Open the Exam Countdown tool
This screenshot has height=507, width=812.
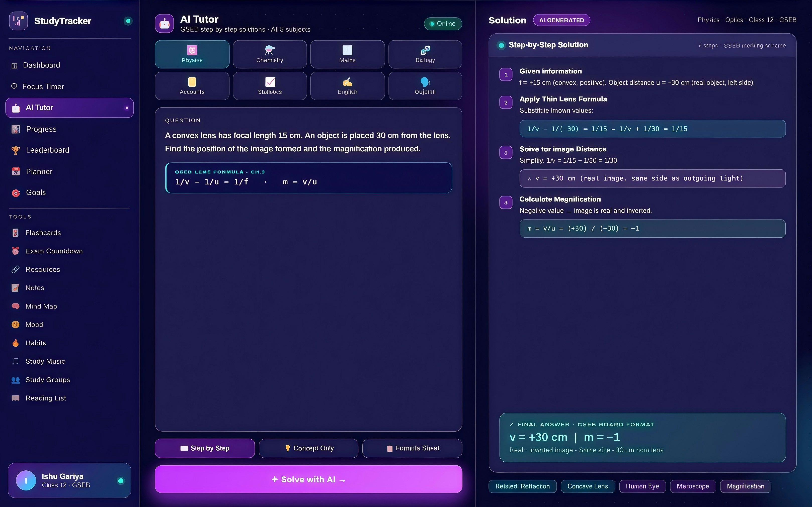(54, 251)
